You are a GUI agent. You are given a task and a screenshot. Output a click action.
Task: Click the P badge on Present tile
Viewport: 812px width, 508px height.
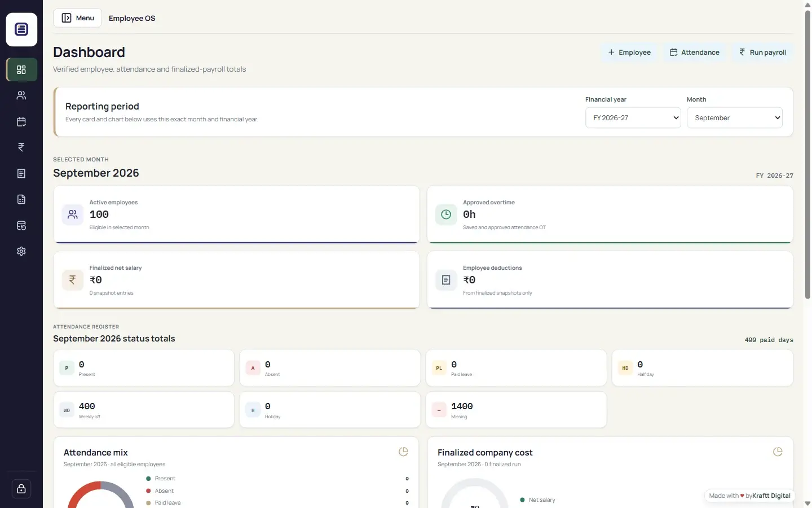67,368
